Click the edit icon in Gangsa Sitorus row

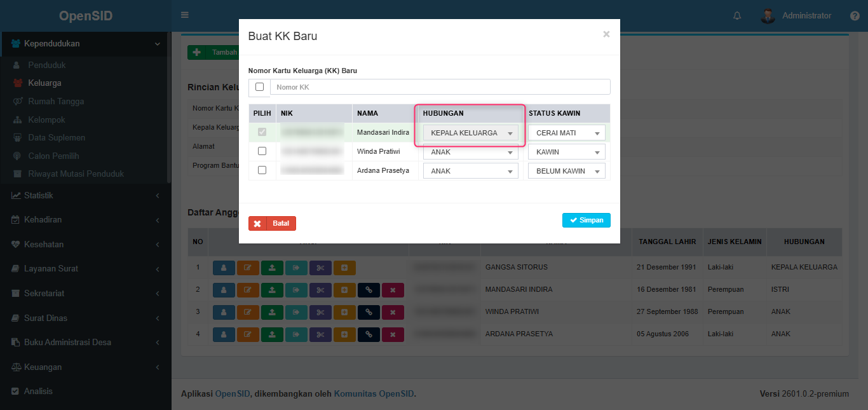point(248,268)
